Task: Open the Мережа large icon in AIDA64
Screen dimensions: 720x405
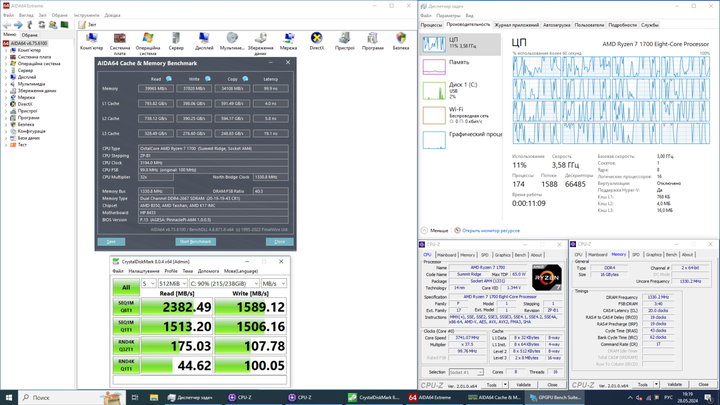Action: click(x=288, y=41)
